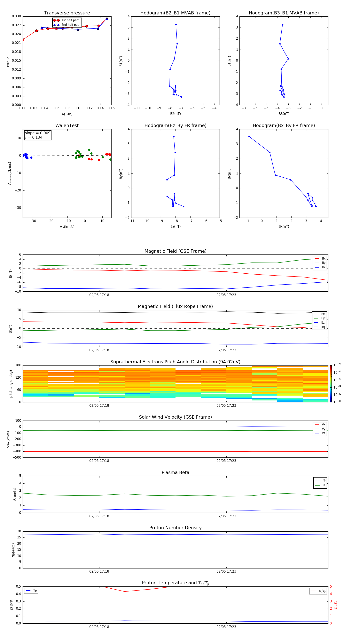Click the Vz legend entry in velocity panel
The width and height of the screenshot is (351, 644).
pos(320,433)
